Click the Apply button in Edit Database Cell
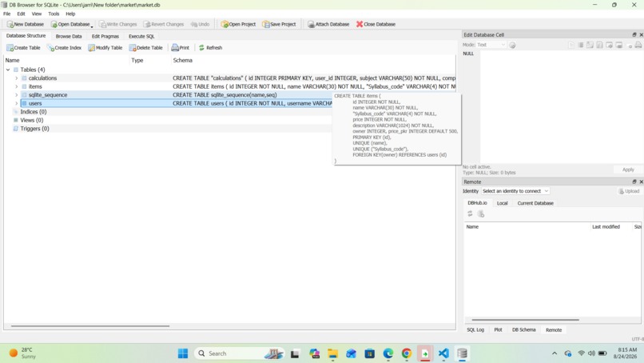The height and width of the screenshot is (363, 644). pos(628,170)
